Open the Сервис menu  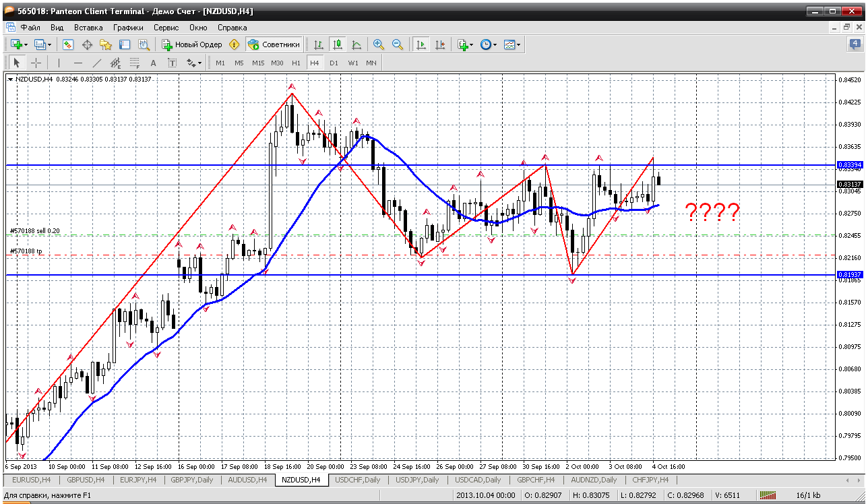tap(166, 28)
